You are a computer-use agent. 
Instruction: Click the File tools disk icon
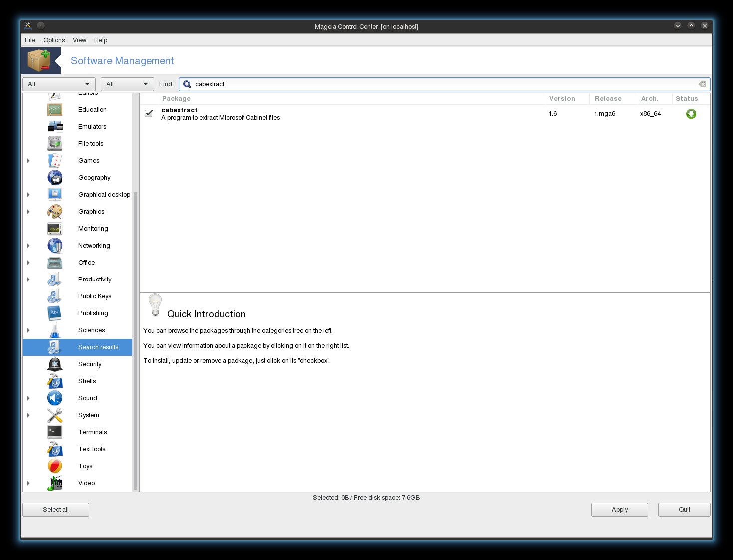(55, 144)
